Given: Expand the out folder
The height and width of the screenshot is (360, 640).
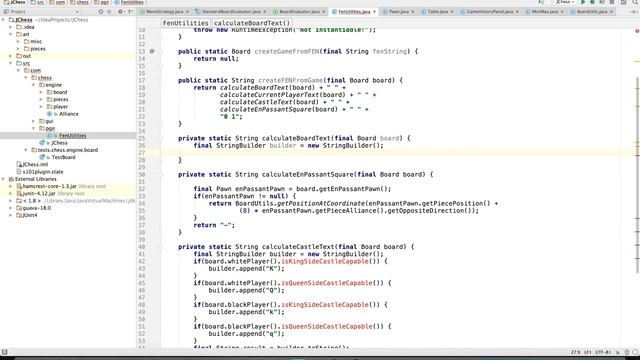Looking at the screenshot, I should (11, 56).
